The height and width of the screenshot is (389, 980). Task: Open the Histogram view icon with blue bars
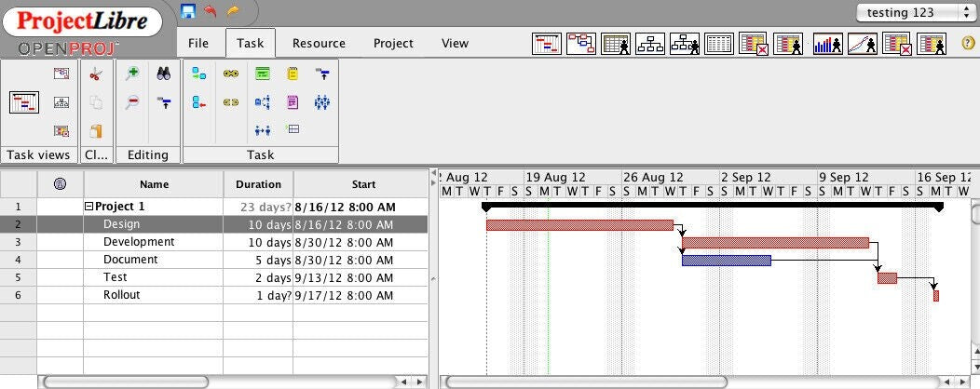tap(827, 44)
